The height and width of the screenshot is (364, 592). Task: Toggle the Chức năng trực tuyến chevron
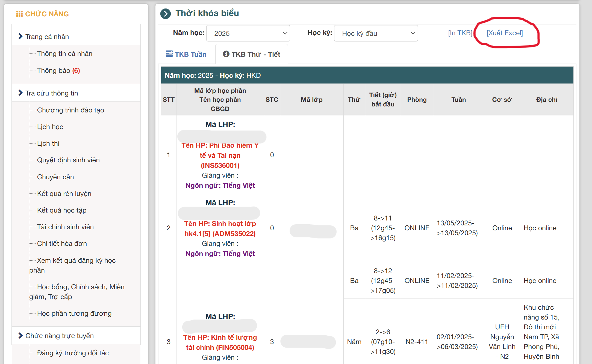(20, 335)
